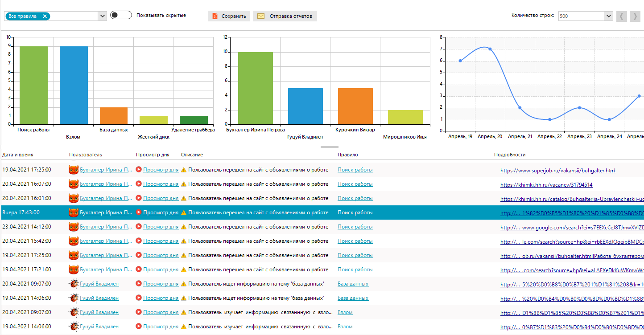644x335 pixels.
Task: Click play icon in 19.04.2021 17:21:00 row
Action: coord(139,269)
